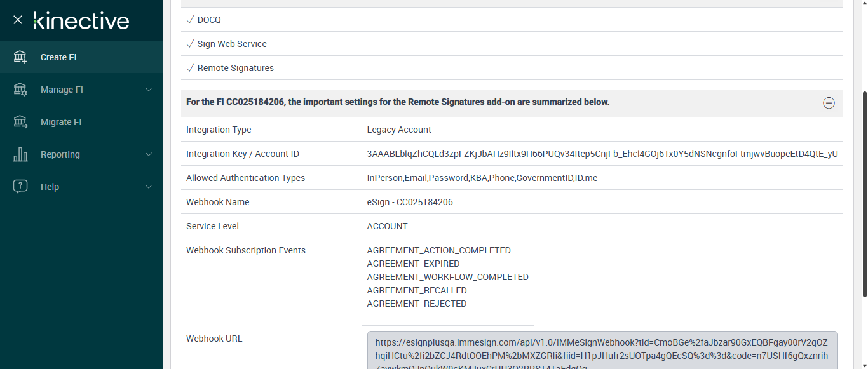Open the Create FI menu item

coord(58,57)
